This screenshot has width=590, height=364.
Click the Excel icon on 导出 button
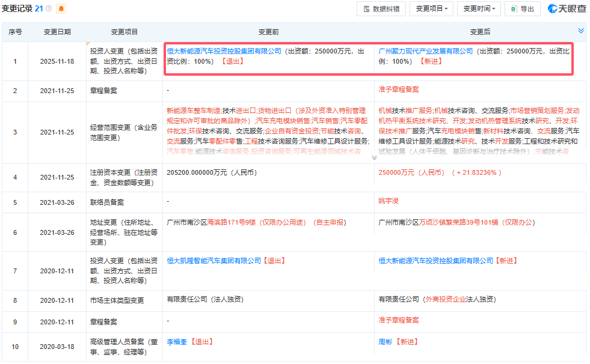[514, 9]
